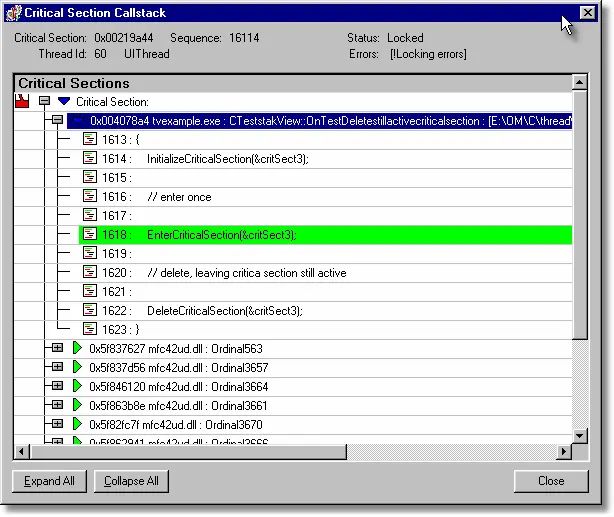Image resolution: width=614 pixels, height=517 pixels.
Task: Click the source line icon for highlighted line 1618
Action: click(x=90, y=234)
